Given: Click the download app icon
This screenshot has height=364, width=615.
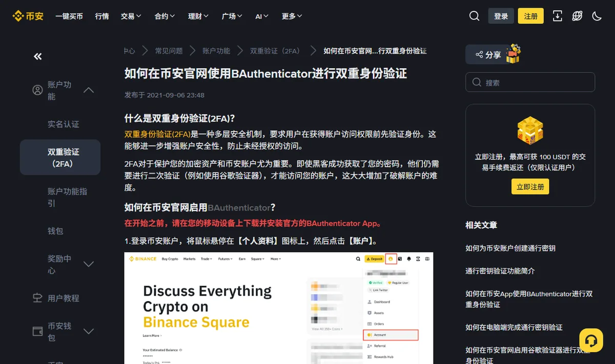Looking at the screenshot, I should click(558, 16).
